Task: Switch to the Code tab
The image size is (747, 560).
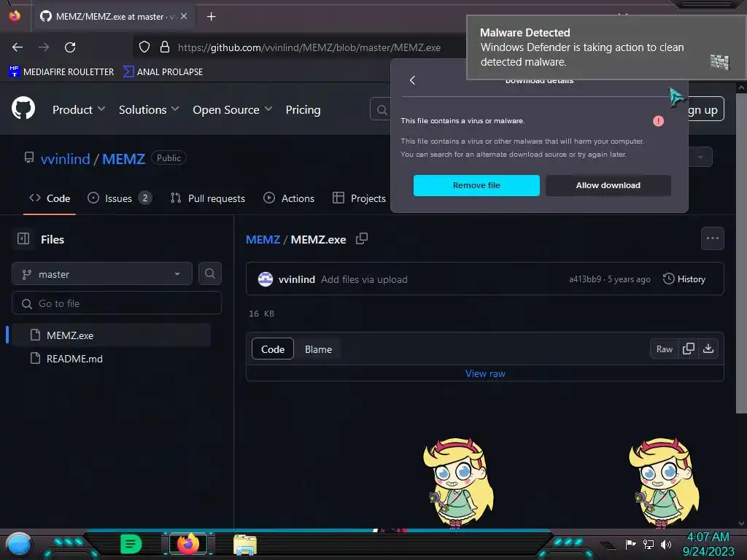Action: coord(50,198)
